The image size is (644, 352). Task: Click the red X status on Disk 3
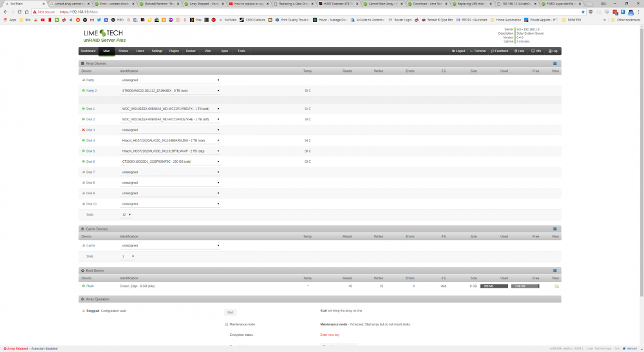coord(83,130)
